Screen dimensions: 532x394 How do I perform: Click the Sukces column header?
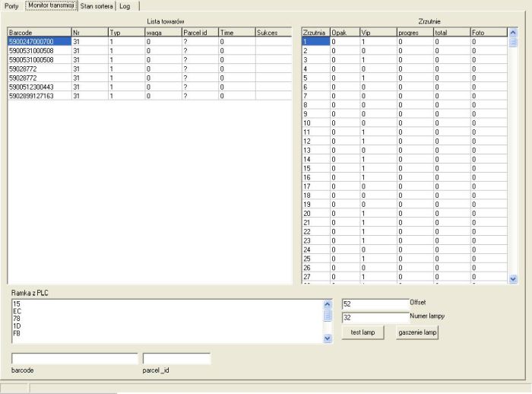[x=272, y=33]
